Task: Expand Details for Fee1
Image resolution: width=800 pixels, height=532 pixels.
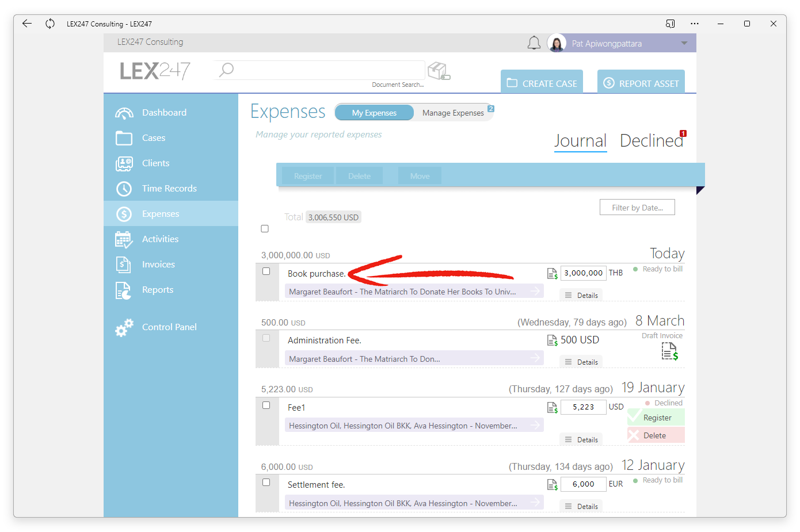Action: 581,439
